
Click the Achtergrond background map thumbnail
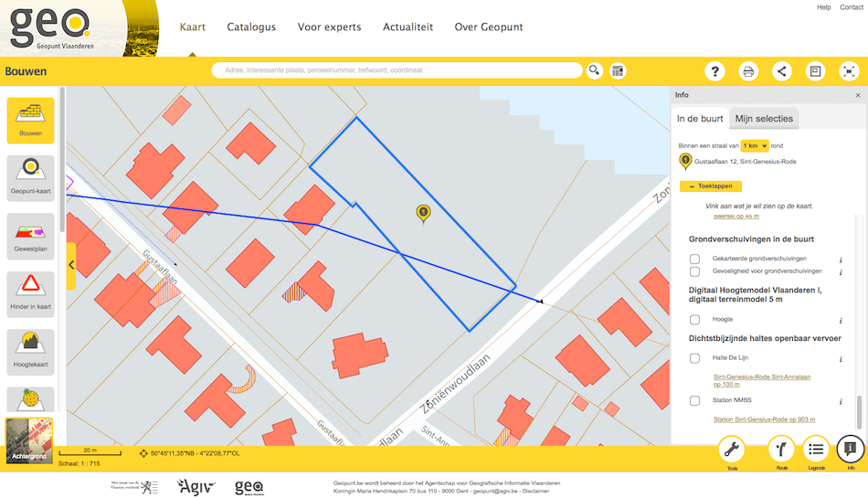click(x=29, y=440)
